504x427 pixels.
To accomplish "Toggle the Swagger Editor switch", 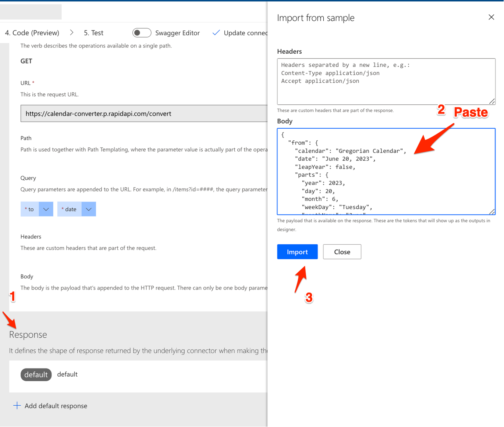I will tap(142, 33).
